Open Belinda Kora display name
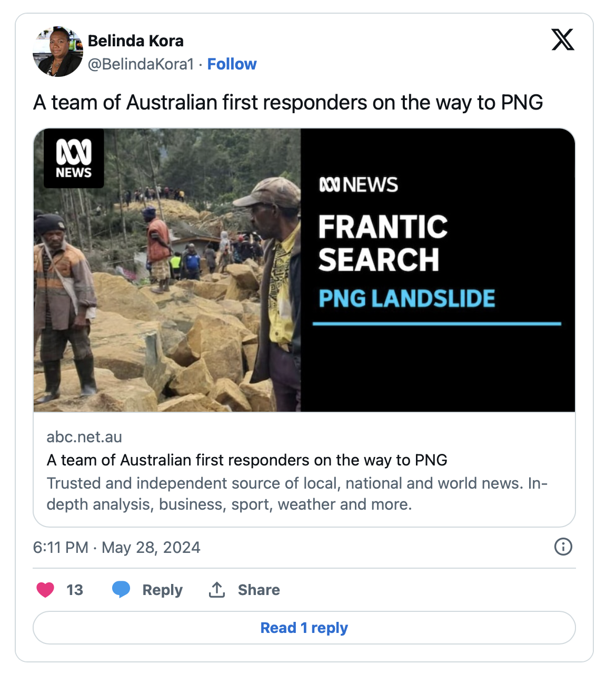616x674 pixels. click(136, 41)
